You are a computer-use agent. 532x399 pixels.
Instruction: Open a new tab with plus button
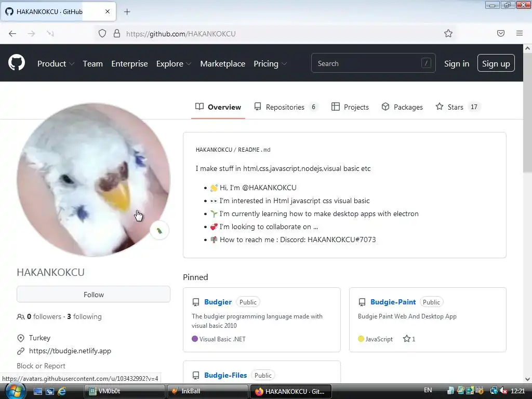pos(127,12)
